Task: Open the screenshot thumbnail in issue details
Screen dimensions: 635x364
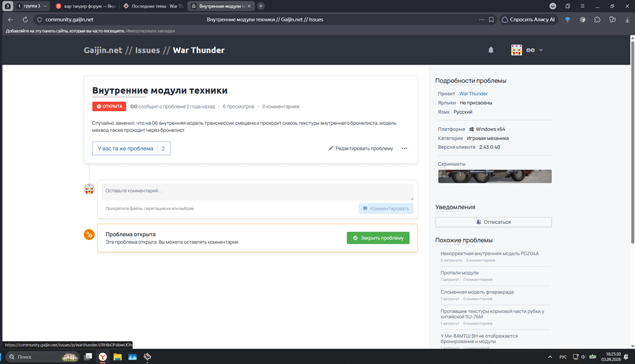Action: pyautogui.click(x=495, y=176)
